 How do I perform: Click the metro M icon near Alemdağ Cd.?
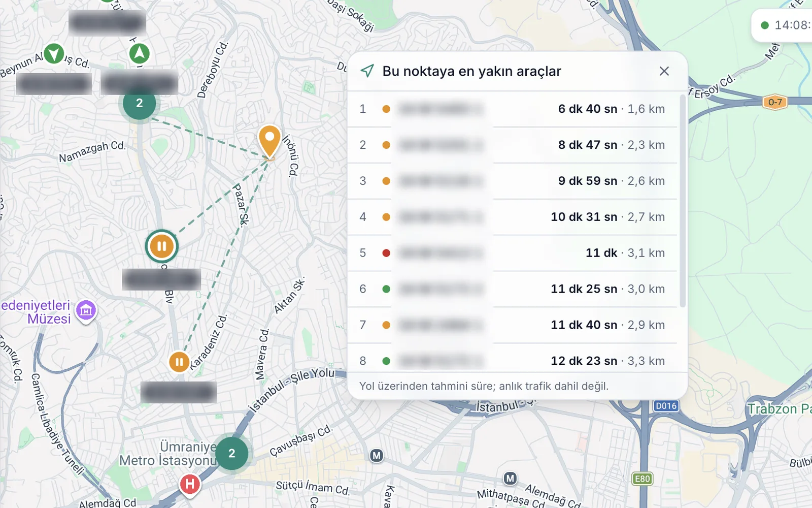click(x=510, y=479)
